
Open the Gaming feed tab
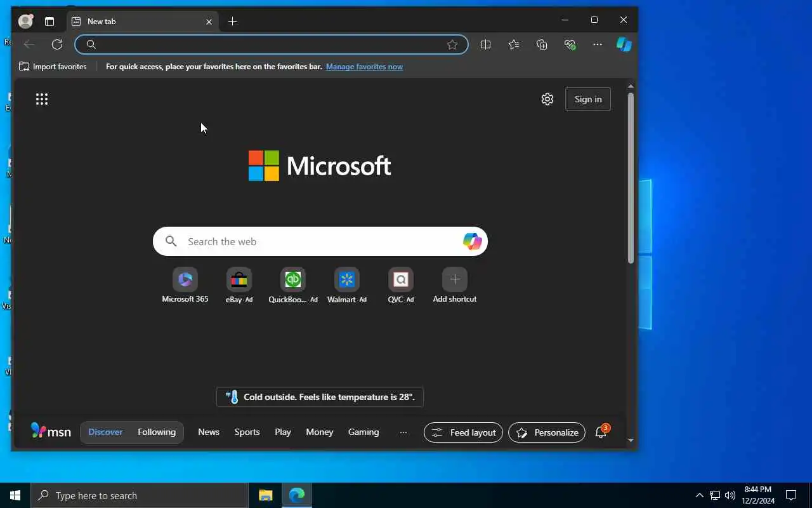(363, 432)
